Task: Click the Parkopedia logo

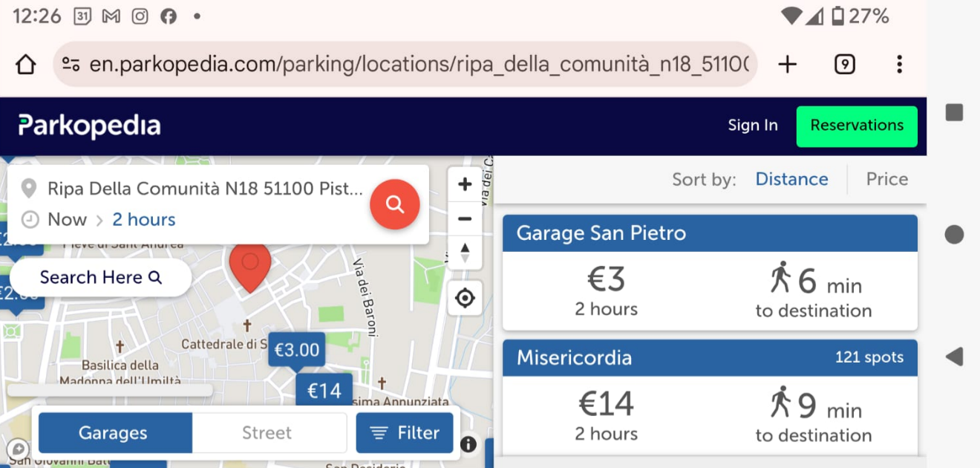Action: click(x=89, y=126)
